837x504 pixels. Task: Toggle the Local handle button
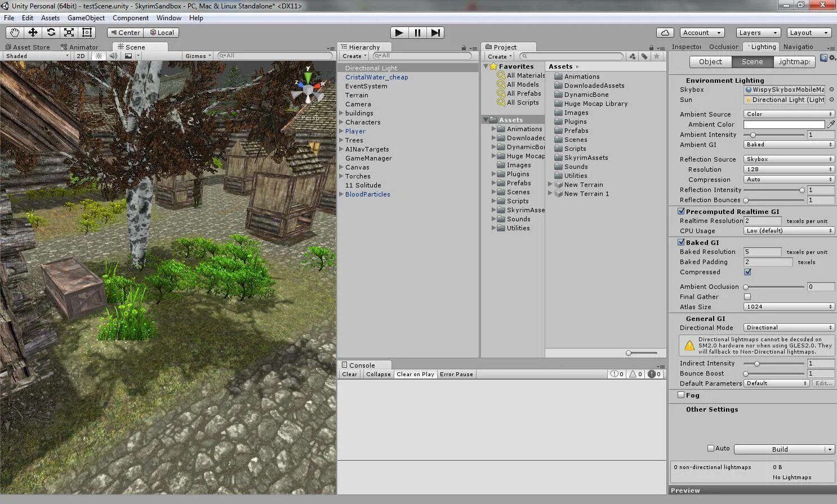[161, 33]
